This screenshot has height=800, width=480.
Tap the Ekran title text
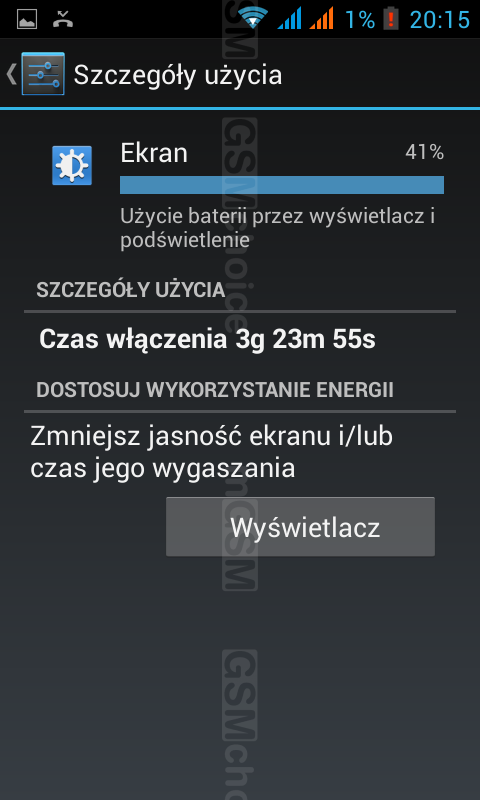pos(154,153)
